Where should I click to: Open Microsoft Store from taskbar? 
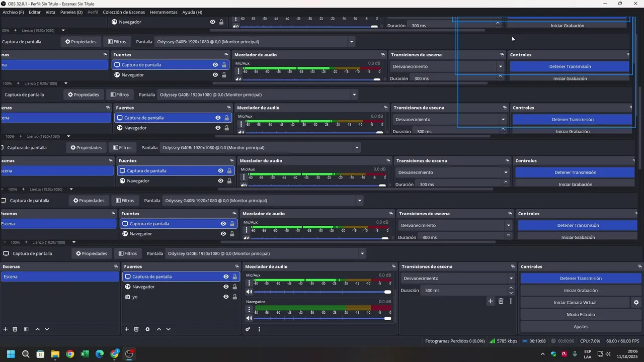(40, 354)
